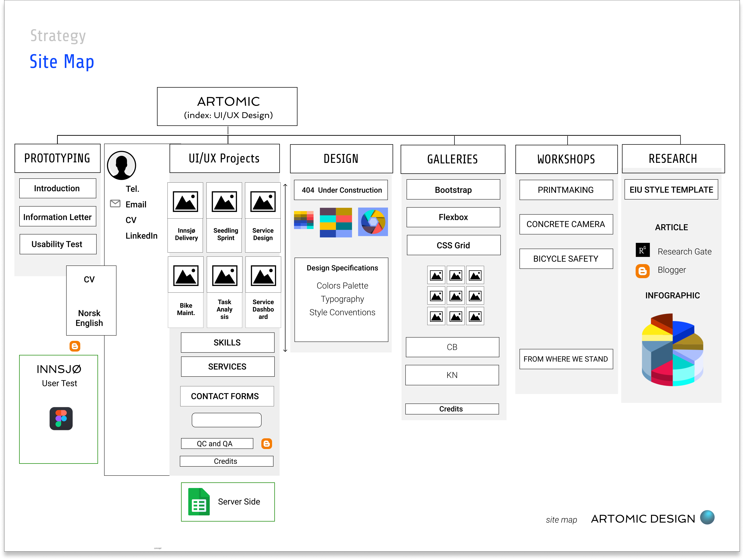744x560 pixels.
Task: Click the INNSJØ User Test heading
Action: (x=59, y=375)
